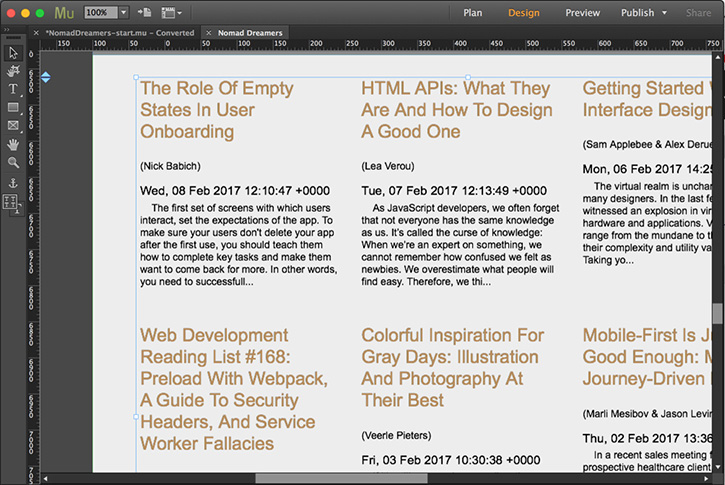Image resolution: width=725 pixels, height=485 pixels.
Task: Choose the Rectangle tool
Action: point(13,107)
